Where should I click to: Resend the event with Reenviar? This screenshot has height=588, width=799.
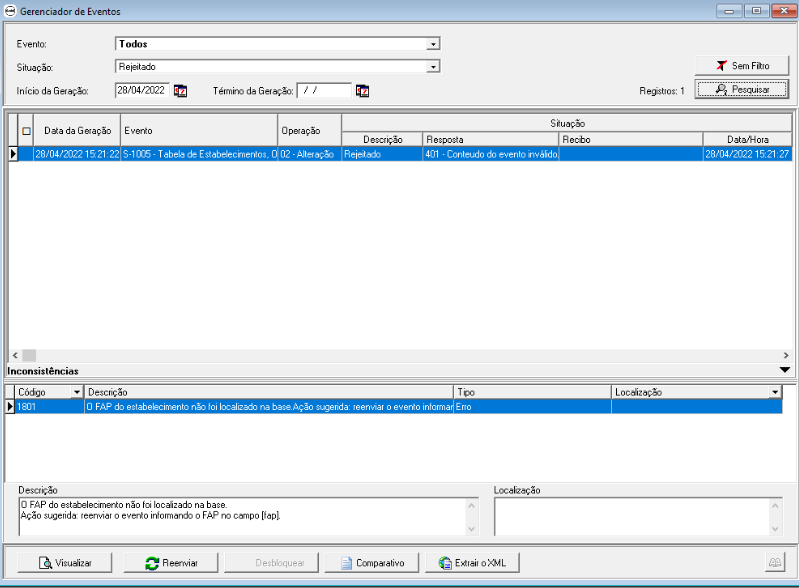169,563
